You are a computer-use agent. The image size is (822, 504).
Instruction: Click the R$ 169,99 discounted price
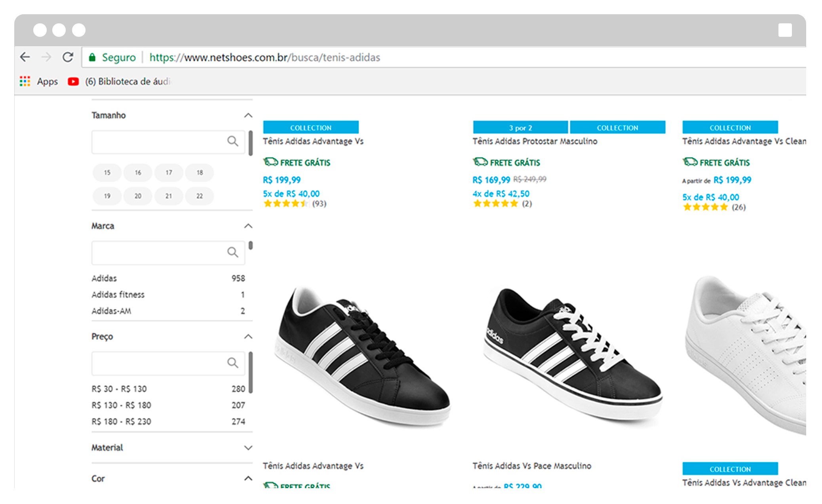pos(491,180)
